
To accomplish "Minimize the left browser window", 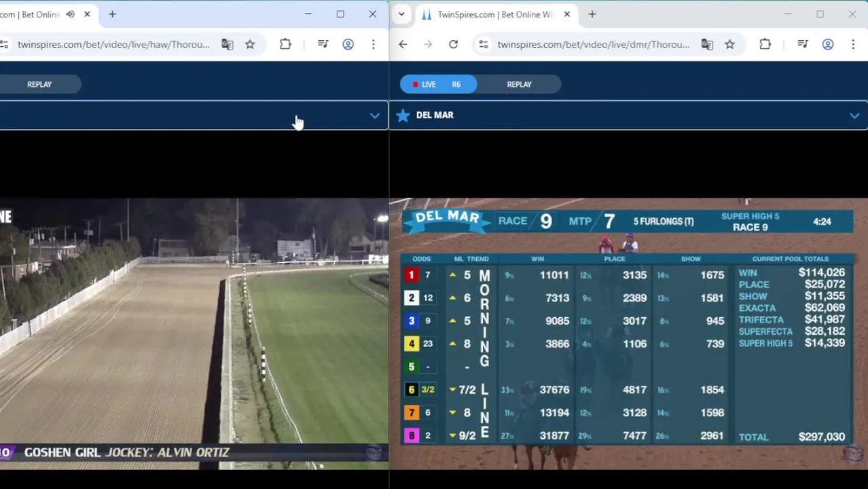I will [x=308, y=14].
